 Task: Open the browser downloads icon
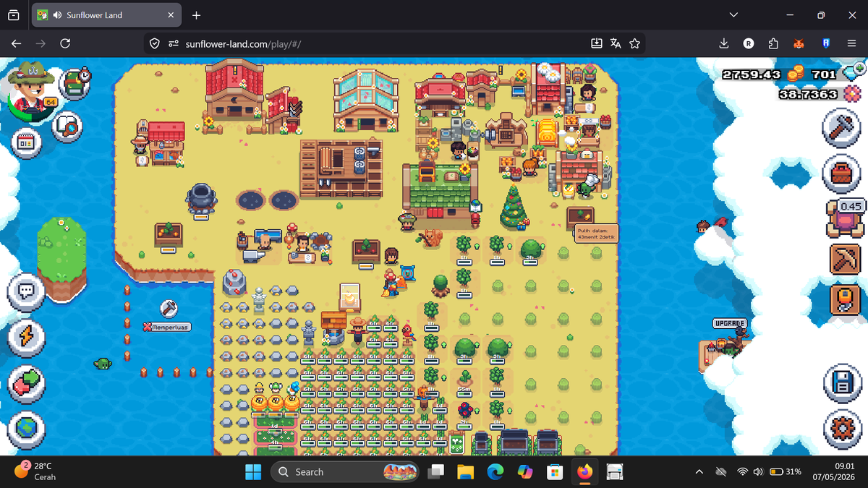(724, 44)
